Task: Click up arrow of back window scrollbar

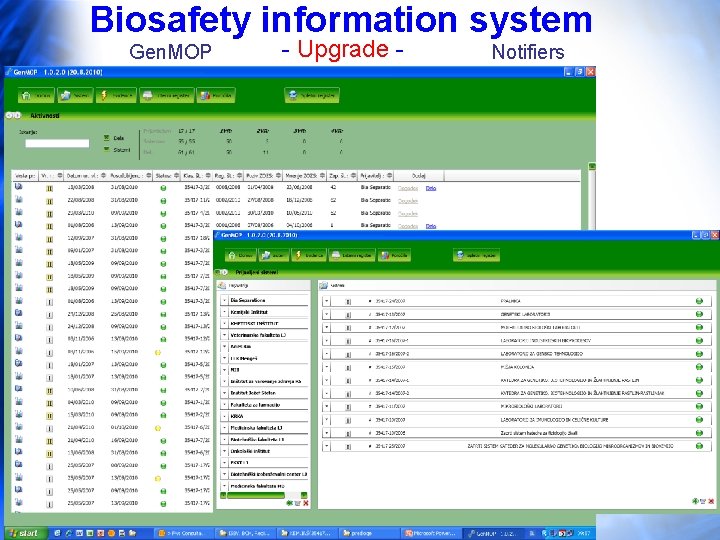Action: point(592,167)
